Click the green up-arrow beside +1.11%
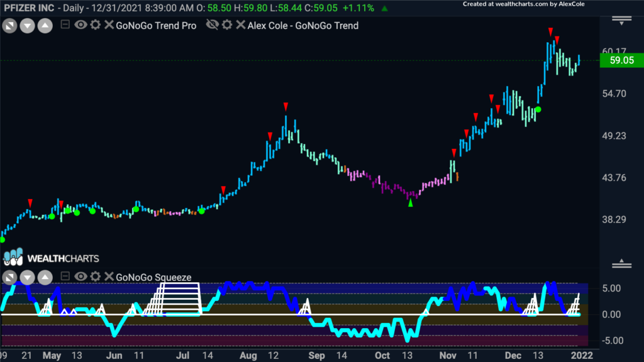The image size is (644, 362). [384, 8]
